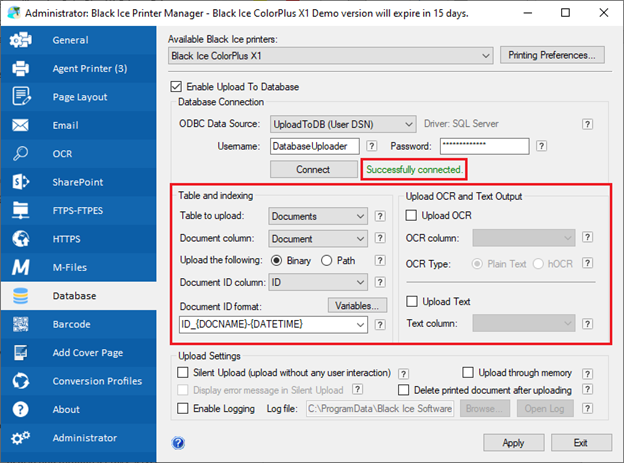624x463 pixels.
Task: Click the Apply button
Action: [x=513, y=442]
